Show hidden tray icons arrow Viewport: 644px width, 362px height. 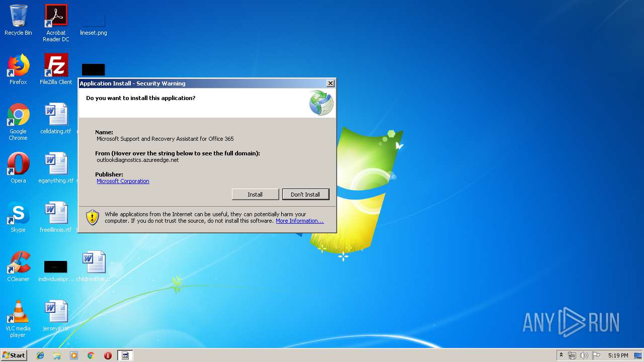(x=561, y=355)
